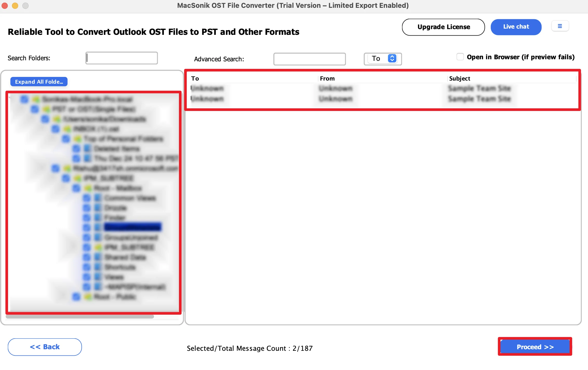
Task: Sort messages by From column header
Action: point(327,78)
